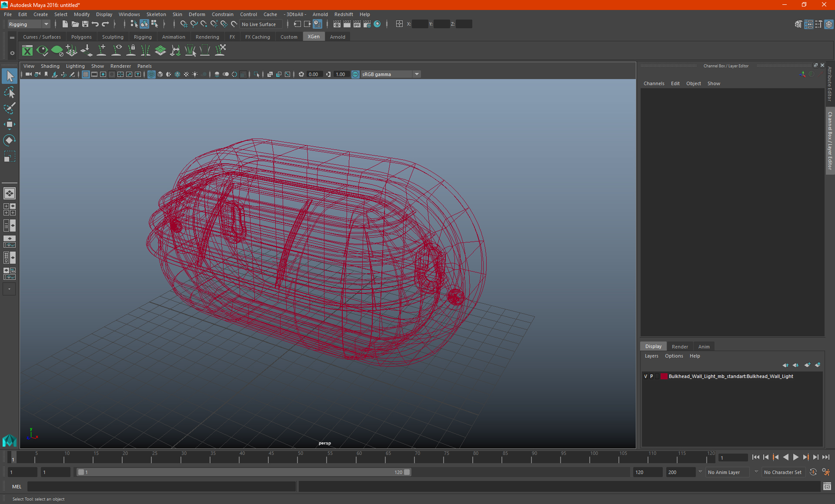Click snap to curves magnet icon
The width and height of the screenshot is (835, 504).
click(194, 24)
